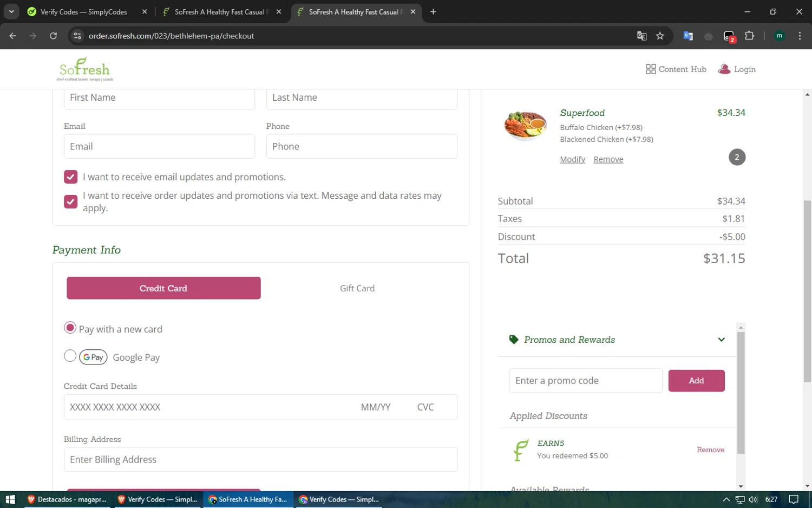Open the SoFresh Chrome taskbar window
812x508 pixels.
coord(248,499)
